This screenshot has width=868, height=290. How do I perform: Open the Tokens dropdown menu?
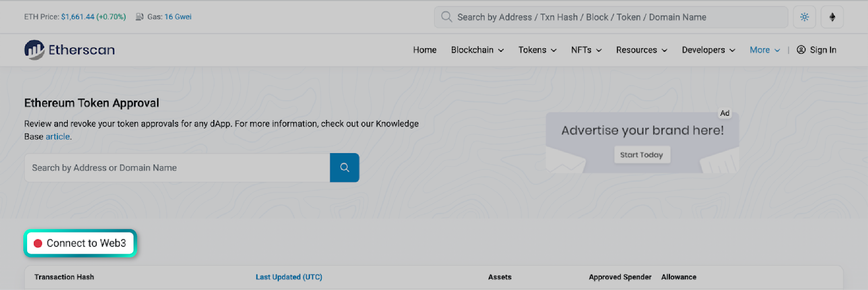point(537,50)
